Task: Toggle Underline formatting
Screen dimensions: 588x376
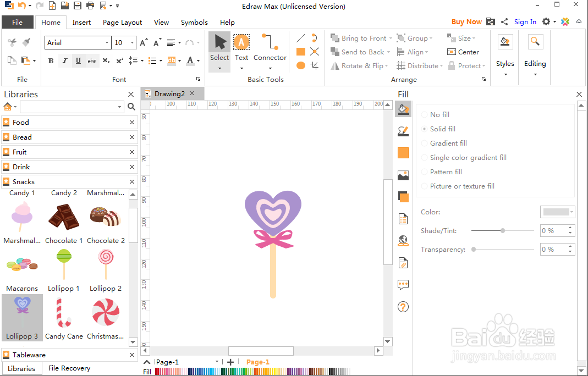Action: (78, 60)
